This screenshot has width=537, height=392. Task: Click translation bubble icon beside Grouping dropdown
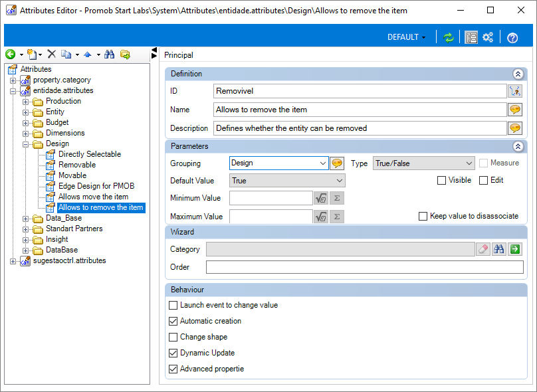(x=337, y=163)
